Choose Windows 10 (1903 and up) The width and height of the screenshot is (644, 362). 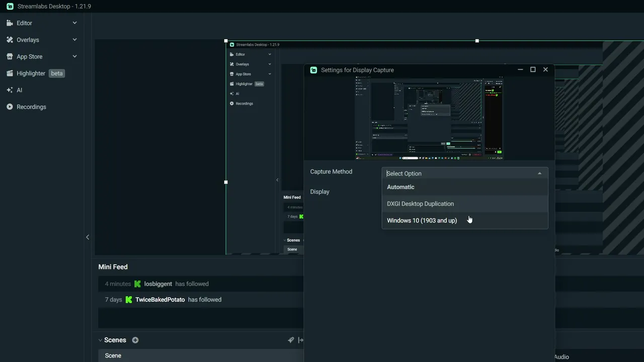(465, 220)
